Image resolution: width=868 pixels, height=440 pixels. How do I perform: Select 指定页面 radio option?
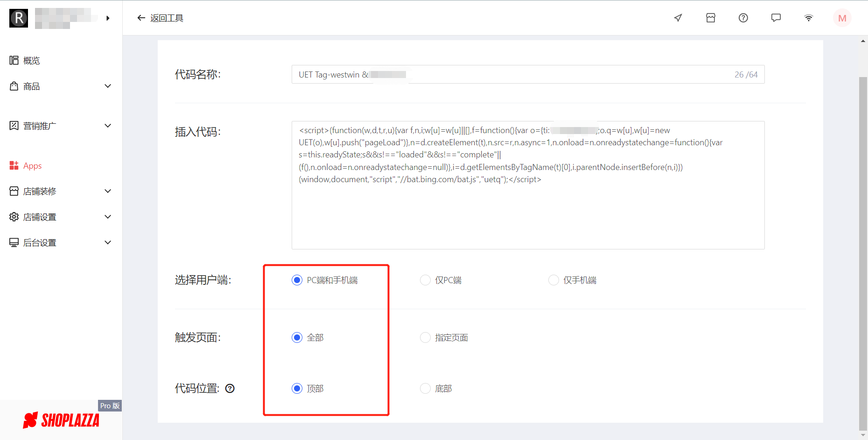(425, 337)
